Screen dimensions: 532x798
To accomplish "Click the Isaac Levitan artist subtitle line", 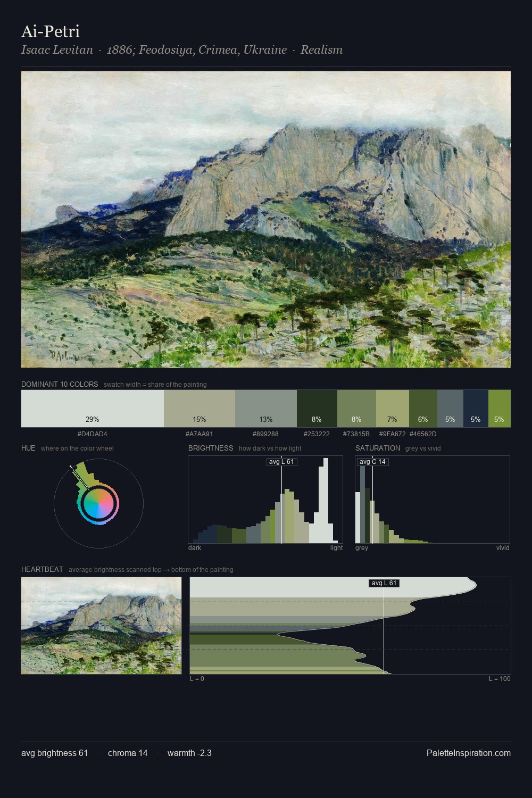I will click(x=182, y=50).
